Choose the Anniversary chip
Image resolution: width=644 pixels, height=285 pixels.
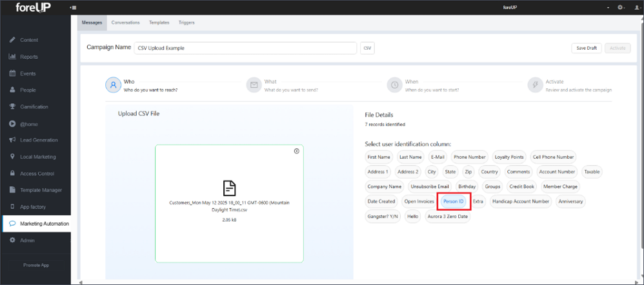click(571, 202)
